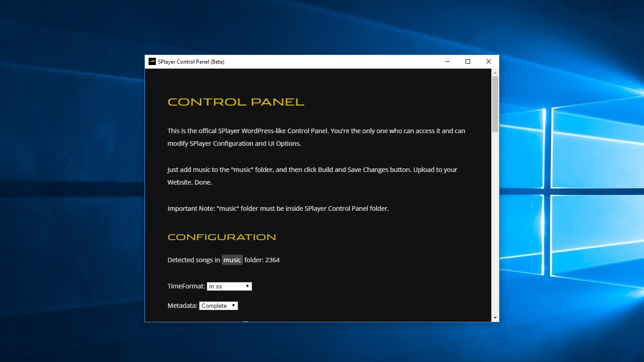The width and height of the screenshot is (644, 362).
Task: Click the Metadata dropdown arrow
Action: click(234, 306)
